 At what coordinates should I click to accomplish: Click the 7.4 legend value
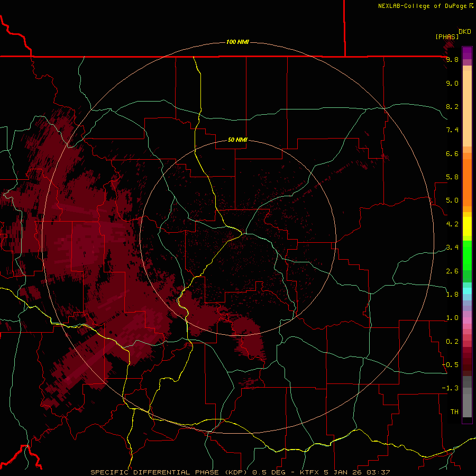tap(452, 130)
